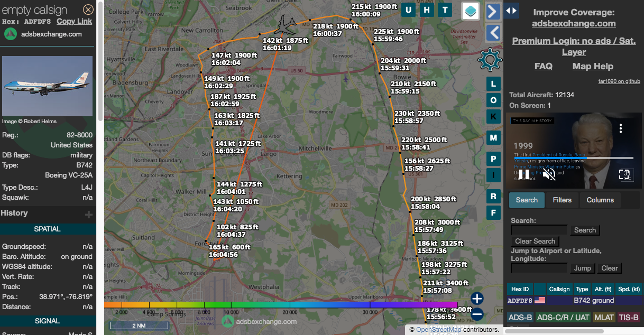644x335 pixels.
Task: Switch to the Search tab
Action: point(527,200)
